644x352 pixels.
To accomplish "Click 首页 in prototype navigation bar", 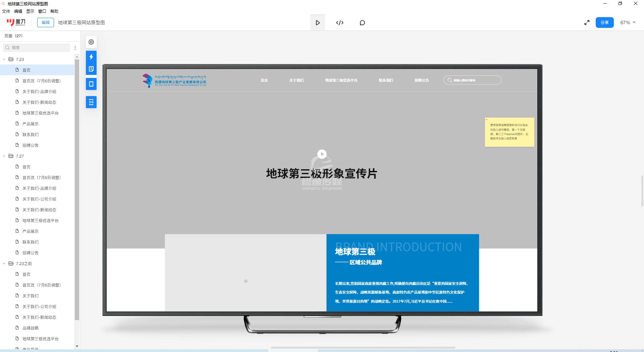I will 264,80.
